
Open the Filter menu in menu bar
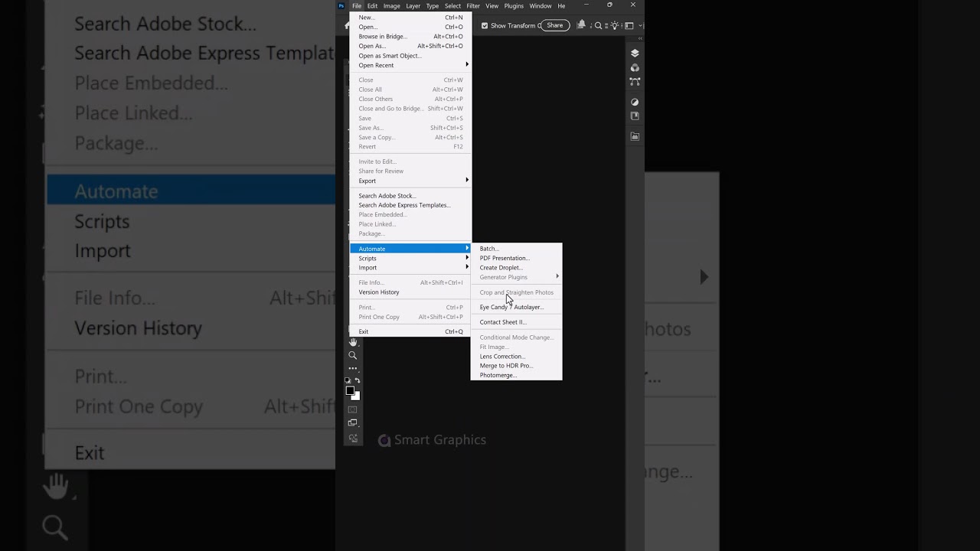pyautogui.click(x=473, y=6)
